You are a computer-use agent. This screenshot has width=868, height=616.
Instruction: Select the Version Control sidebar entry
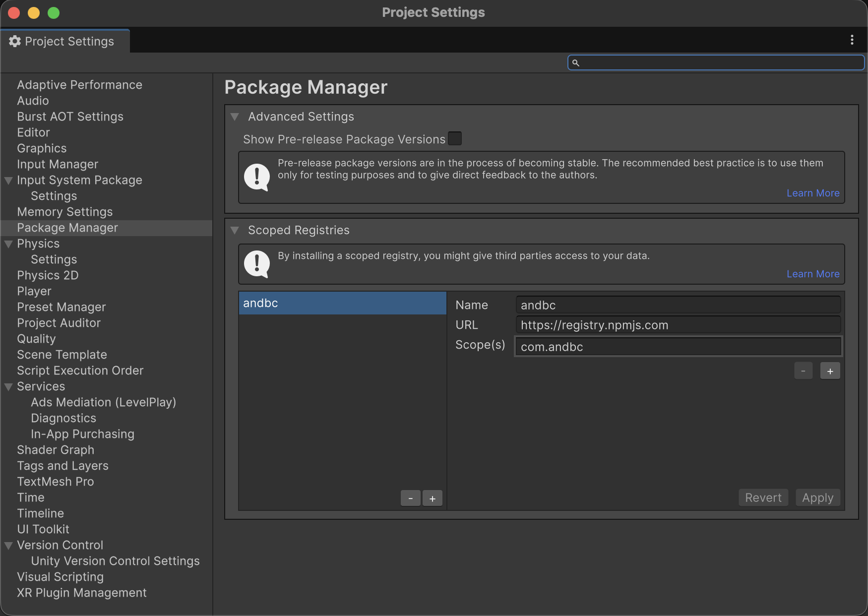[60, 545]
